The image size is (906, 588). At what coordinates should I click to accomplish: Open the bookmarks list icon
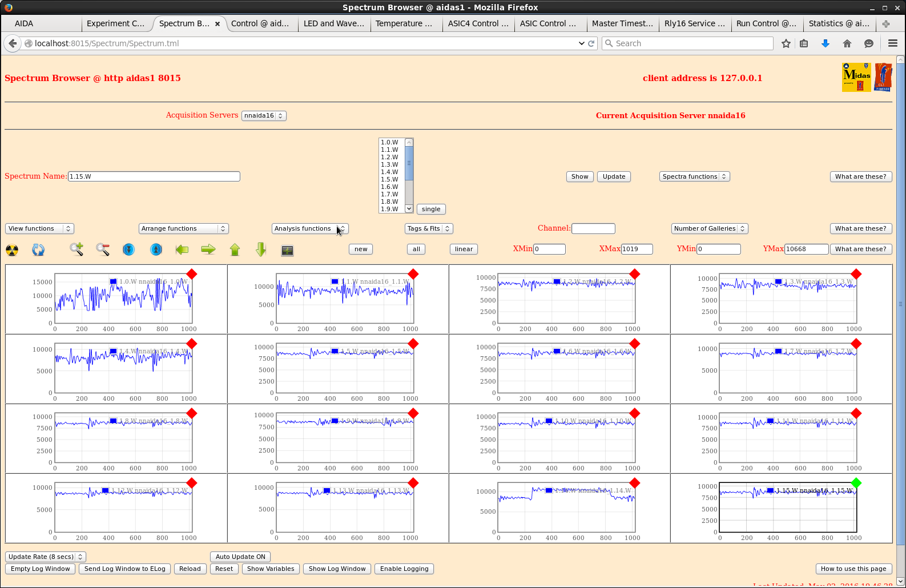804,43
